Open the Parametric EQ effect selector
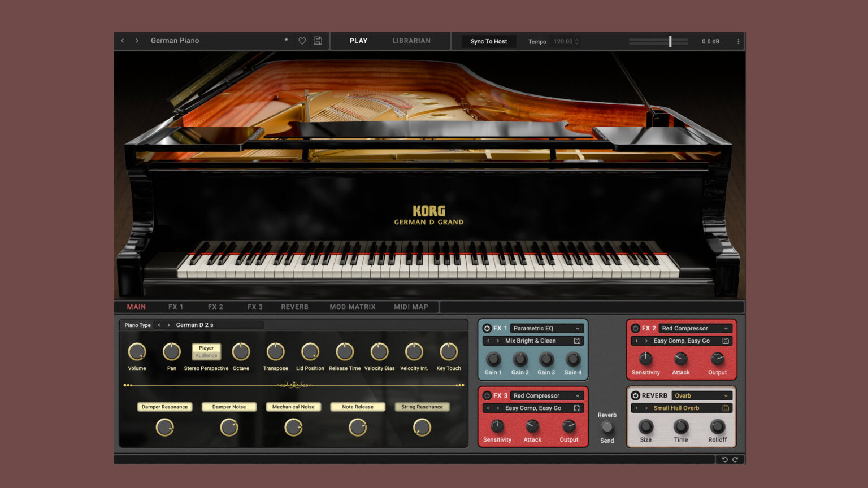868x488 pixels. pyautogui.click(x=546, y=328)
